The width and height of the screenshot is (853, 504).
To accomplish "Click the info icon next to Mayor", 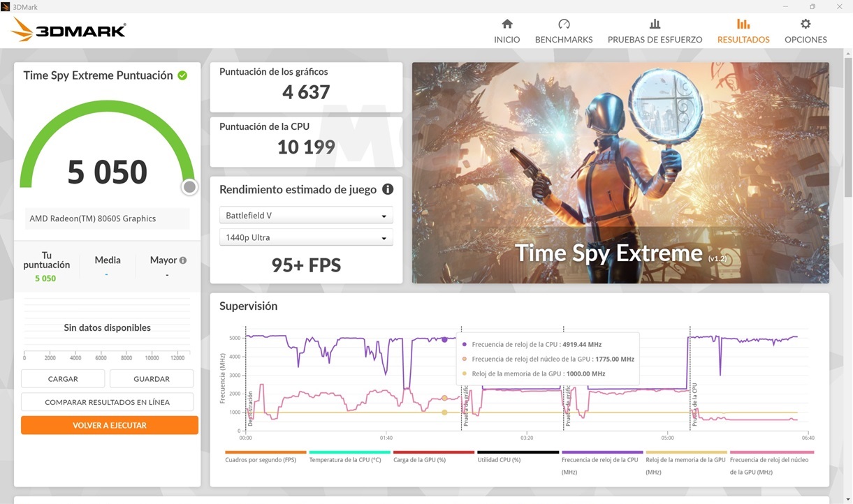I will [x=183, y=259].
